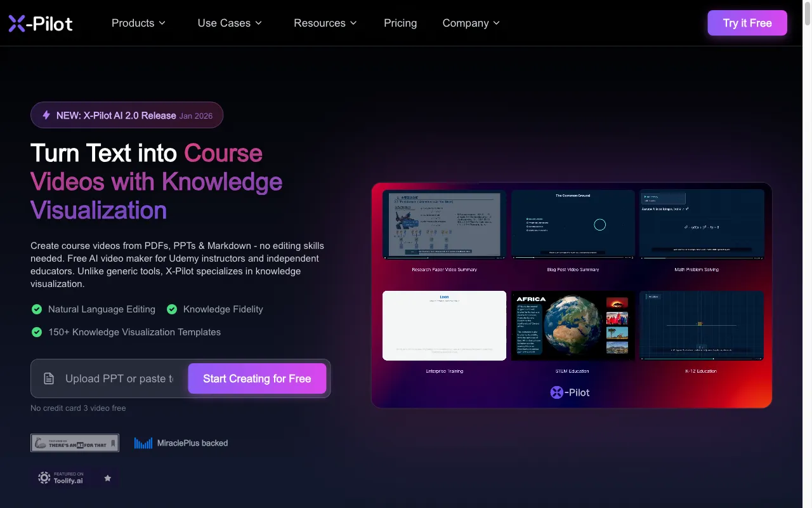This screenshot has height=508, width=812.
Task: Click the check icon beside 150+ Knowledge Visualization Templates
Action: point(37,332)
